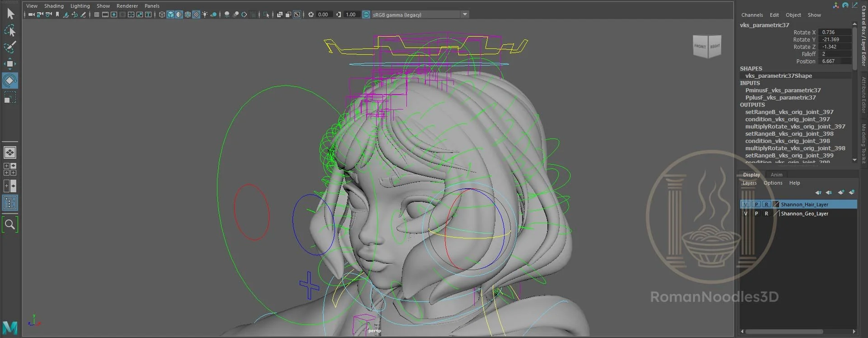The image size is (868, 338).
Task: Select the arrow Select tool
Action: tap(10, 14)
